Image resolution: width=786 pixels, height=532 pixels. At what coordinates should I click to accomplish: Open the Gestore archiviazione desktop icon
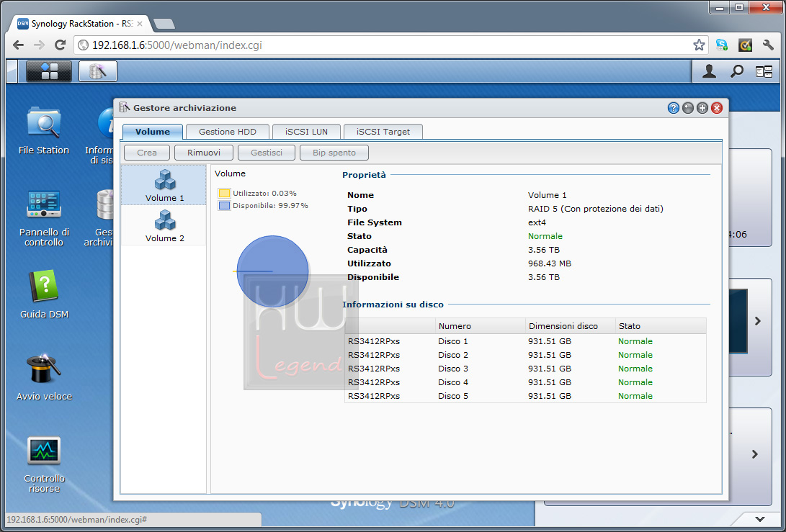coord(99,218)
